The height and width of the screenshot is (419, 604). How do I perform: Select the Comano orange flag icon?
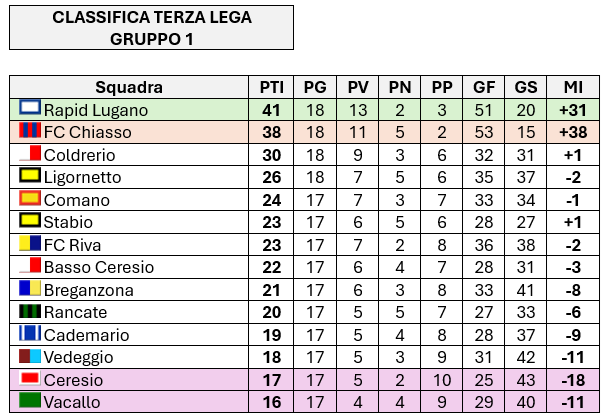tap(30, 198)
